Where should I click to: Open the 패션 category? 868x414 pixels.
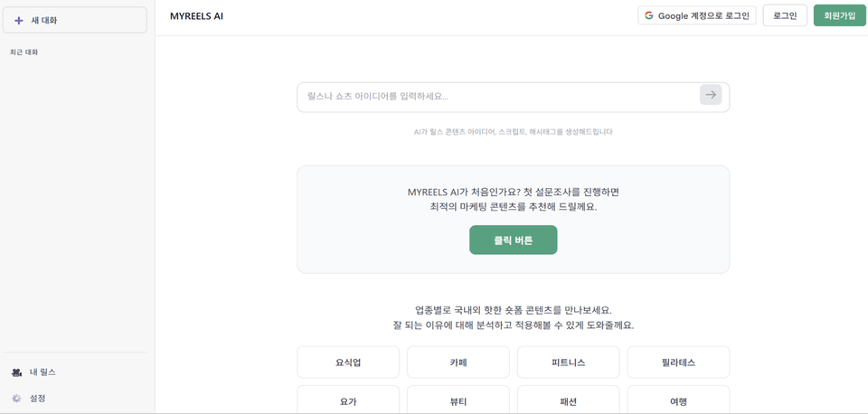[x=568, y=400]
